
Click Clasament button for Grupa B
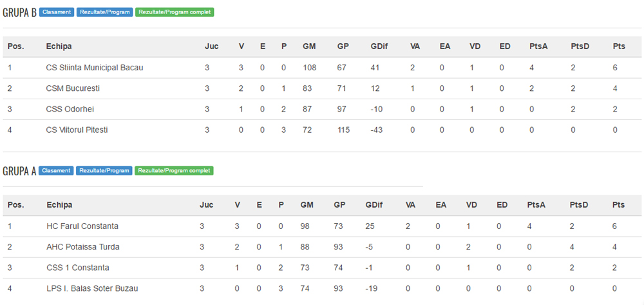point(56,12)
